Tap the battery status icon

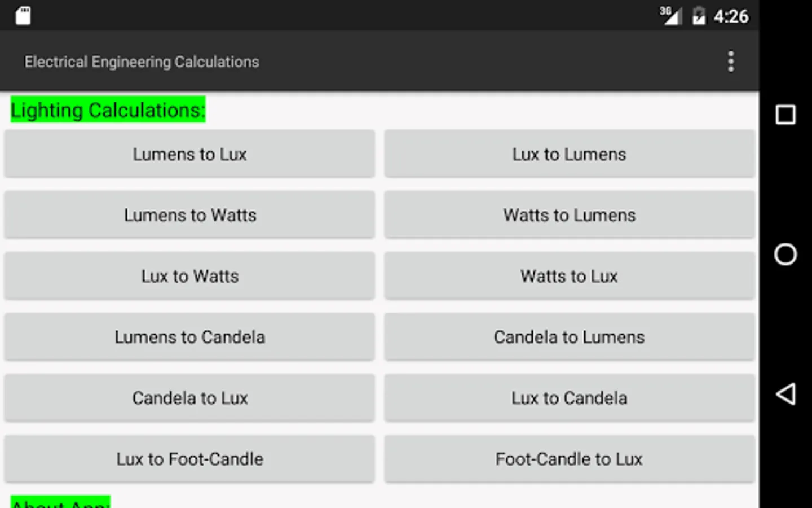tap(699, 16)
